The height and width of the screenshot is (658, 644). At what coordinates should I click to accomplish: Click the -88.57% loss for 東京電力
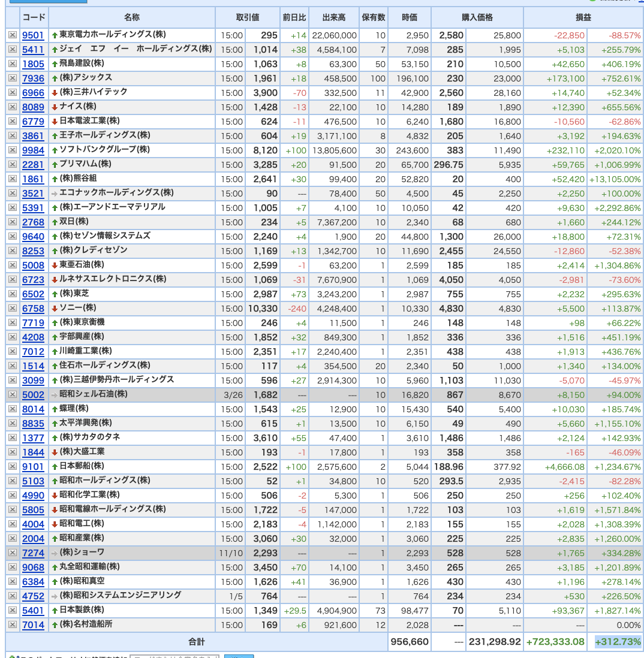[x=625, y=36]
